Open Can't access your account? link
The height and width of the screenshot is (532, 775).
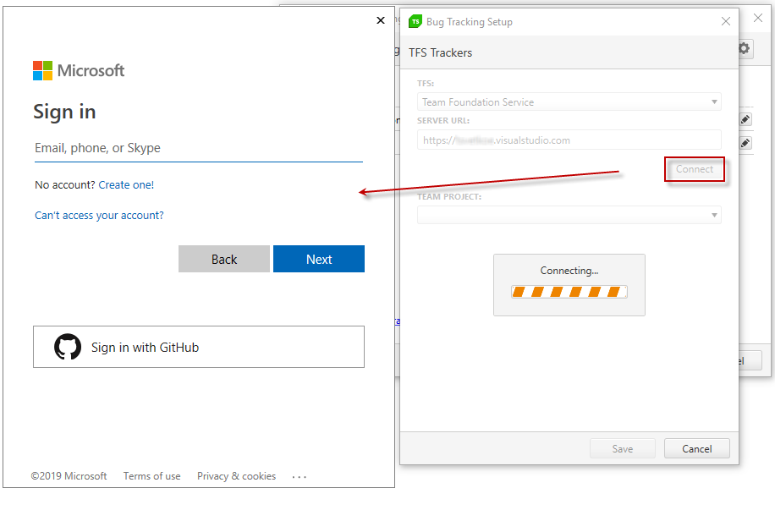pos(99,216)
